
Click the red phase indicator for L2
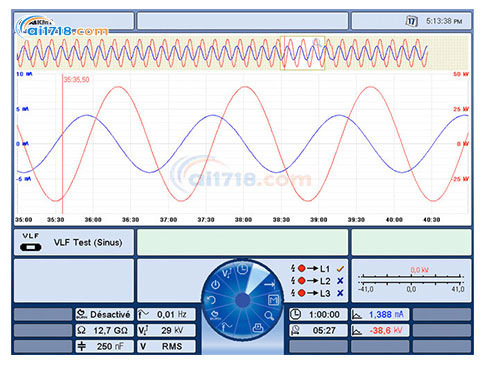click(x=302, y=281)
